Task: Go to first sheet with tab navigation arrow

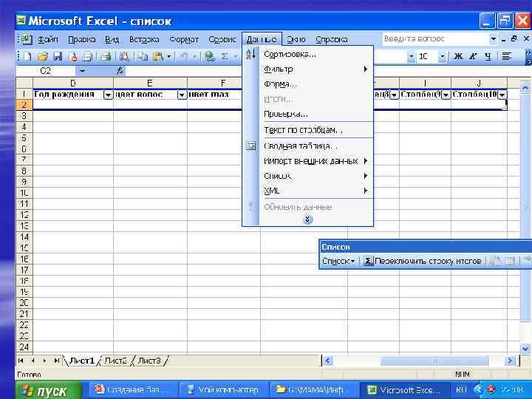Action: [21, 361]
